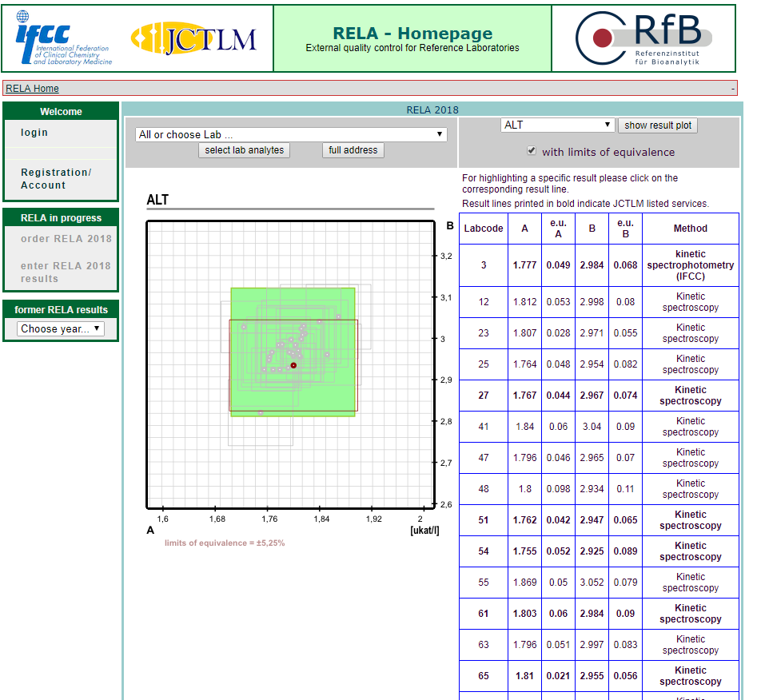Select 'order RELA 2018' in the sidebar
The width and height of the screenshot is (761, 700).
pyautogui.click(x=66, y=239)
